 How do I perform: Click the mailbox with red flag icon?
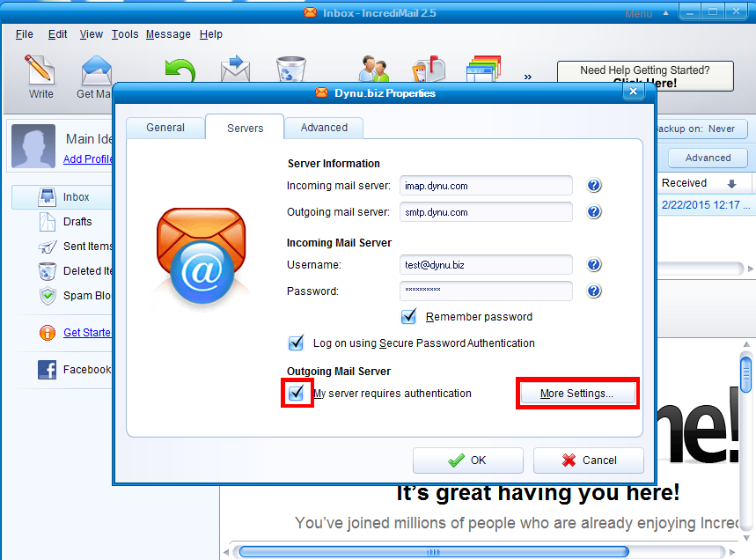click(429, 69)
